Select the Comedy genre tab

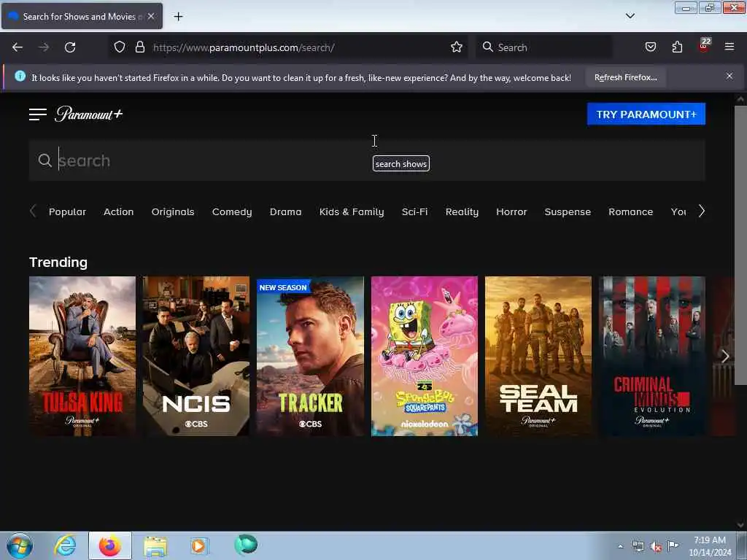(x=232, y=212)
